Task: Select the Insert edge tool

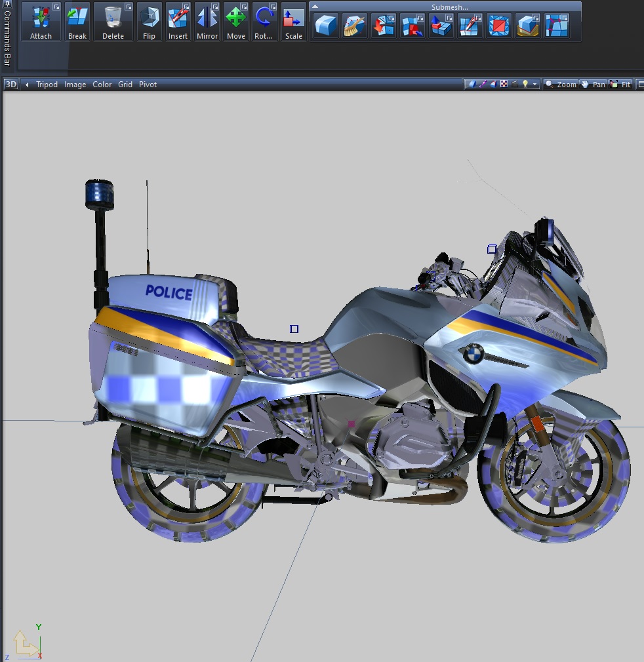Action: pos(178,22)
